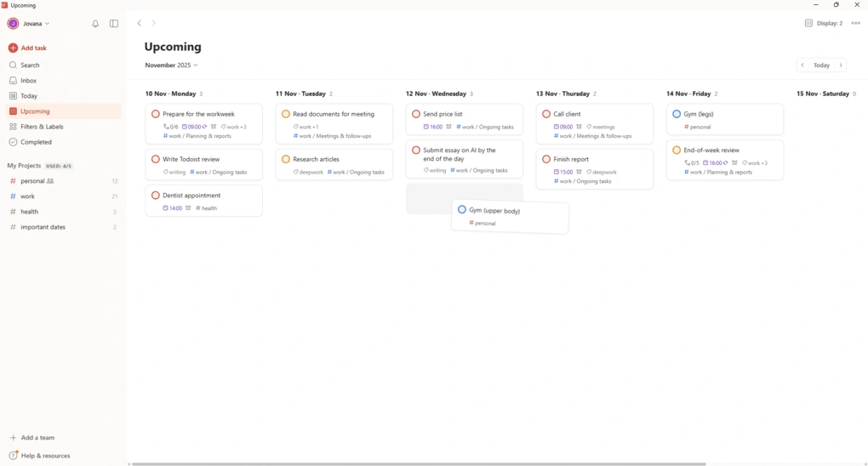The image size is (868, 466).
Task: Check off Finish report task
Action: coord(546,159)
